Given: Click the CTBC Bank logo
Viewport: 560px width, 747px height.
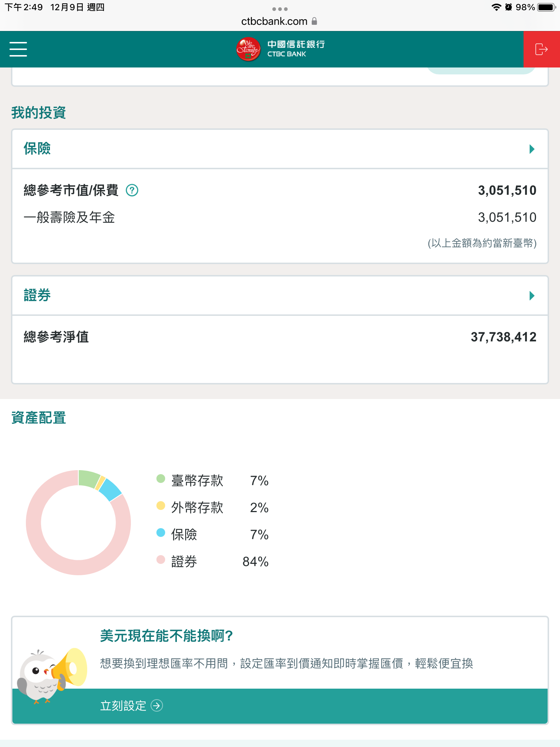Looking at the screenshot, I should point(280,49).
